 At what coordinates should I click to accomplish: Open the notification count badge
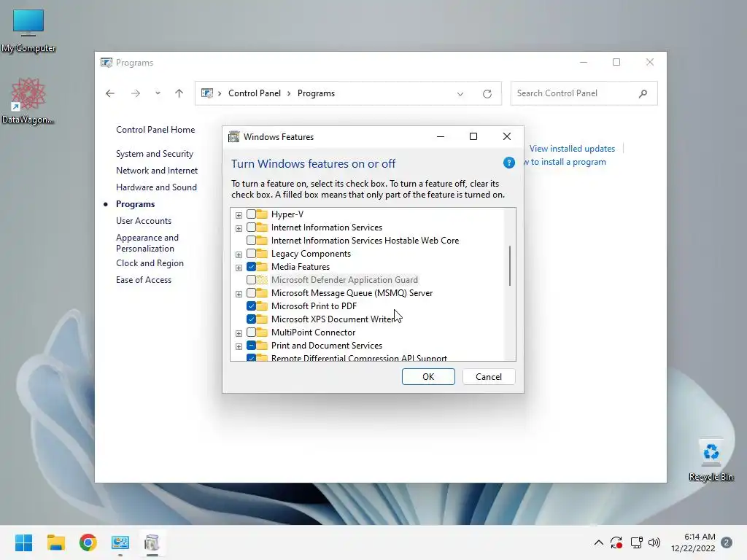coord(727,542)
